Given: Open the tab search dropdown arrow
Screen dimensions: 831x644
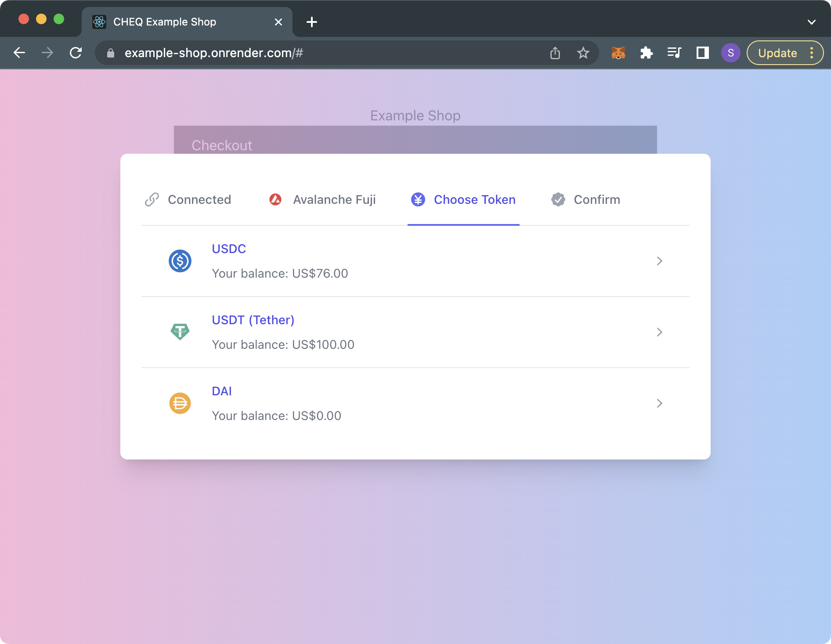Looking at the screenshot, I should [811, 22].
